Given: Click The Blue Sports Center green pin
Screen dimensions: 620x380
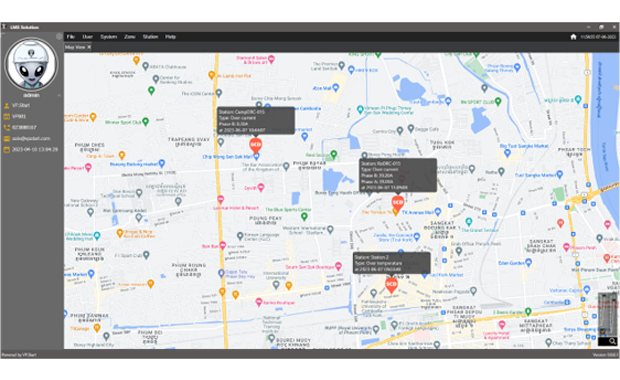Looking at the screenshot, I should [x=304, y=216].
